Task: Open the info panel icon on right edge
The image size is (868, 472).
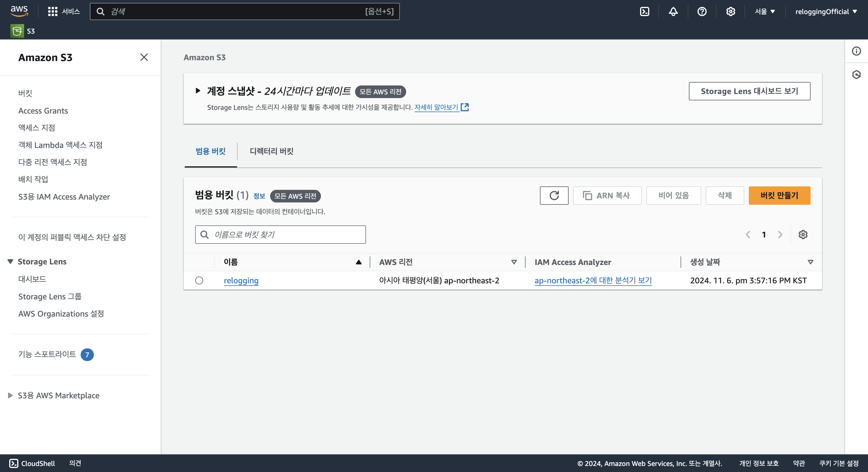Action: click(x=856, y=51)
